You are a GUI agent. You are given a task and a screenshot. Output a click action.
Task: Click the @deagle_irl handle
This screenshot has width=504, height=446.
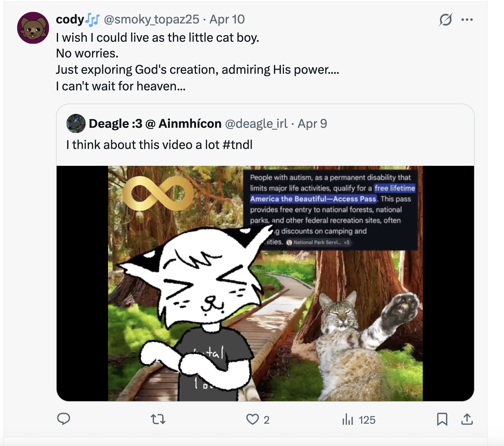tap(256, 124)
